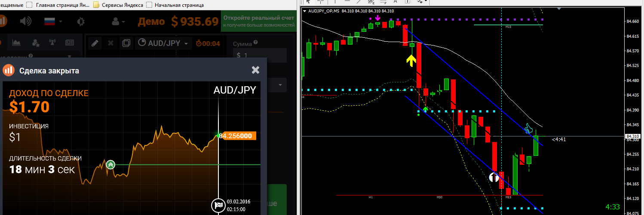Click the 00:04 countdown timer

(x=208, y=43)
